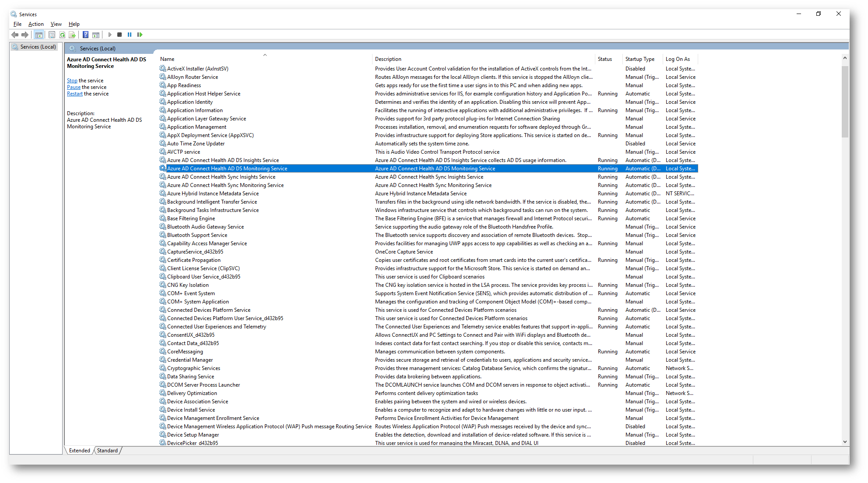Click the Forward arrow toolbar icon
The width and height of the screenshot is (868, 483).
pyautogui.click(x=25, y=35)
